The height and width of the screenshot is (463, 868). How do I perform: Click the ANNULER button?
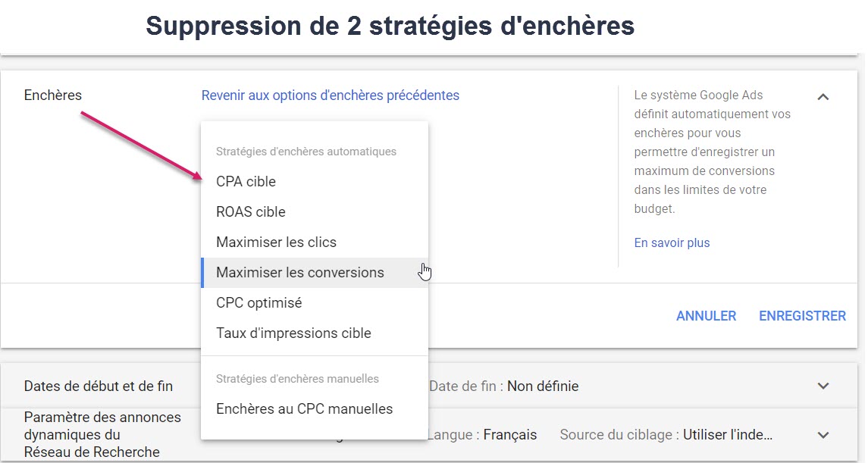(x=706, y=315)
